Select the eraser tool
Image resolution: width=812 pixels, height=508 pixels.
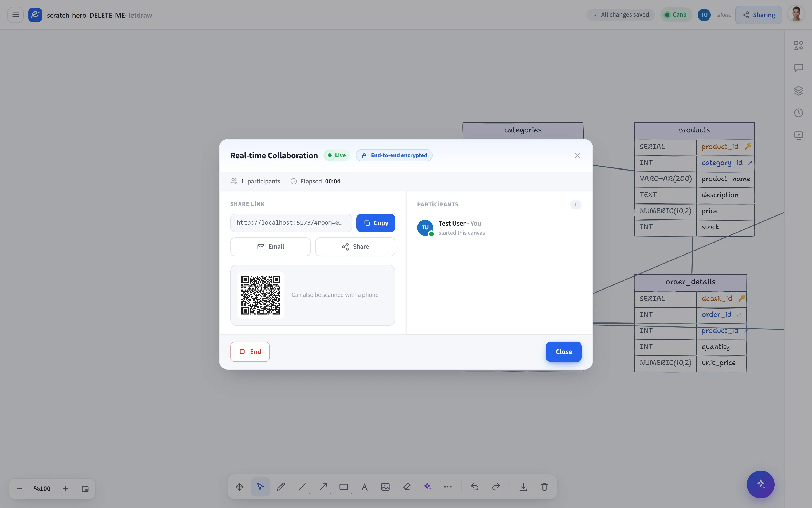click(x=407, y=487)
